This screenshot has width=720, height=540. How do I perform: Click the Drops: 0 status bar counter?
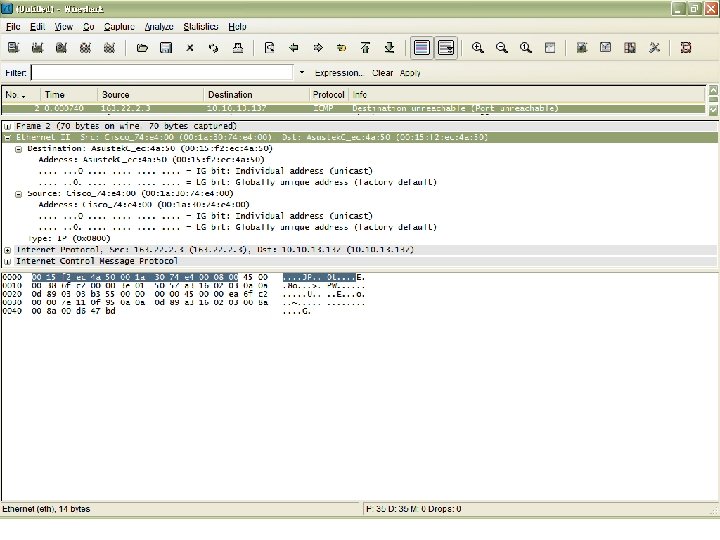[444, 509]
